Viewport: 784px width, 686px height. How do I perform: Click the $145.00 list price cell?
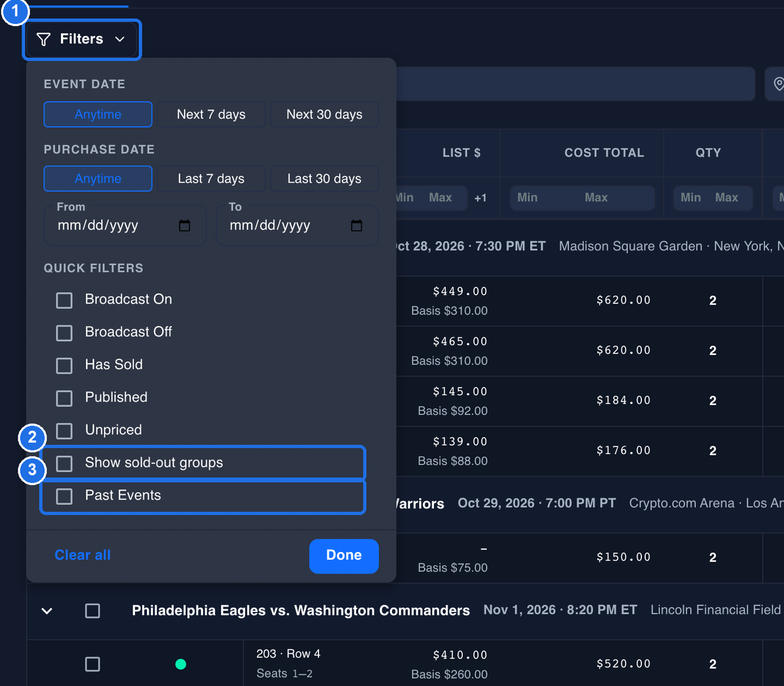pos(460,392)
